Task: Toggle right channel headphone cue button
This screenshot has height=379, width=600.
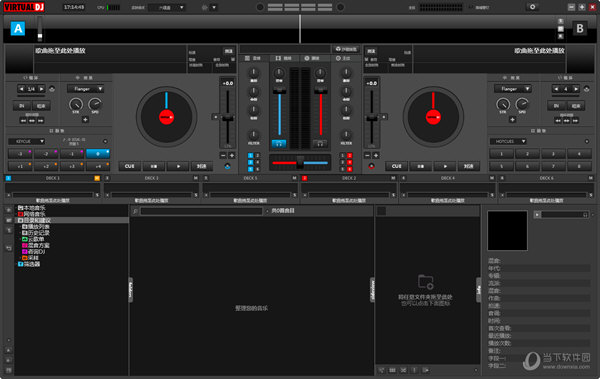Action: tap(320, 144)
